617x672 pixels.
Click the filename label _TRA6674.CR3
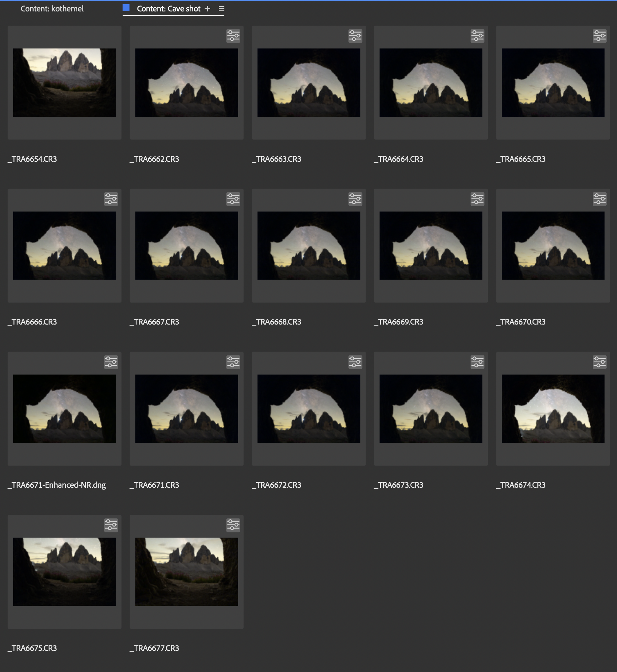521,485
